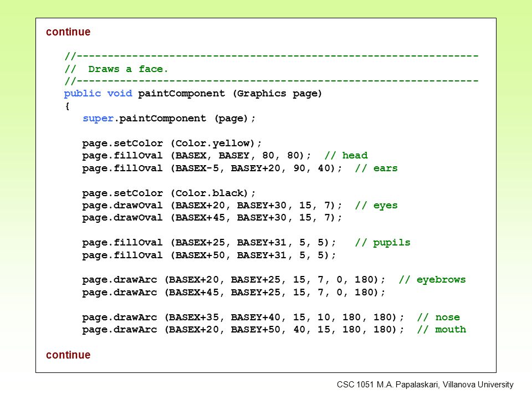Click the opening brace of the method

[67, 106]
